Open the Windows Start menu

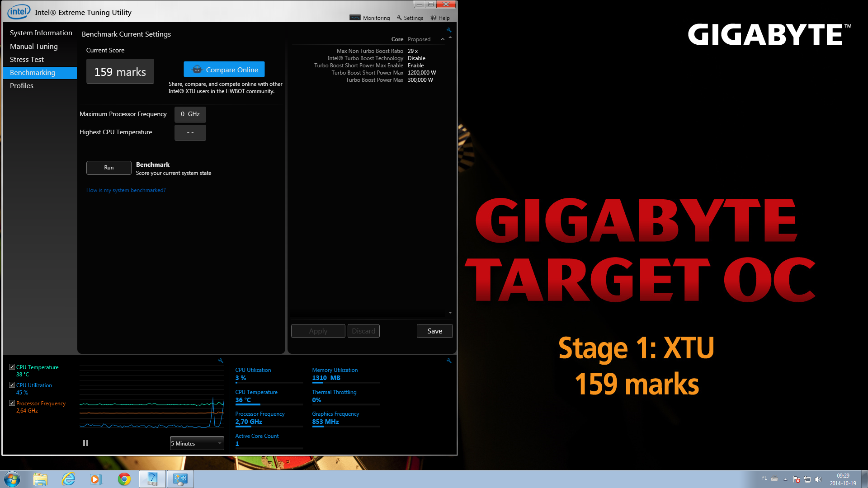click(x=12, y=479)
